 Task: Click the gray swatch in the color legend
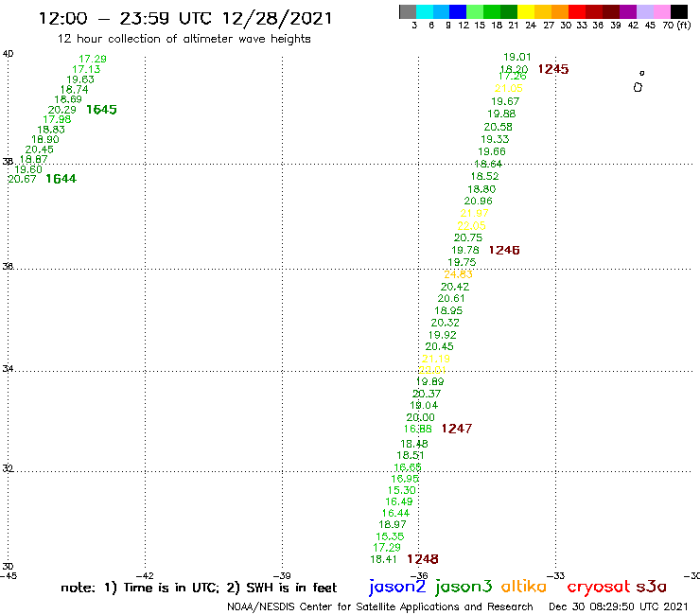coord(408,11)
